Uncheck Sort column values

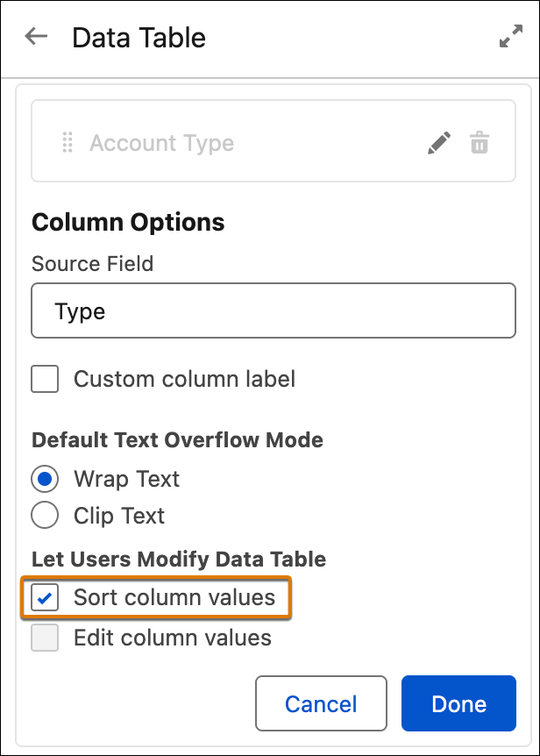pyautogui.click(x=45, y=597)
